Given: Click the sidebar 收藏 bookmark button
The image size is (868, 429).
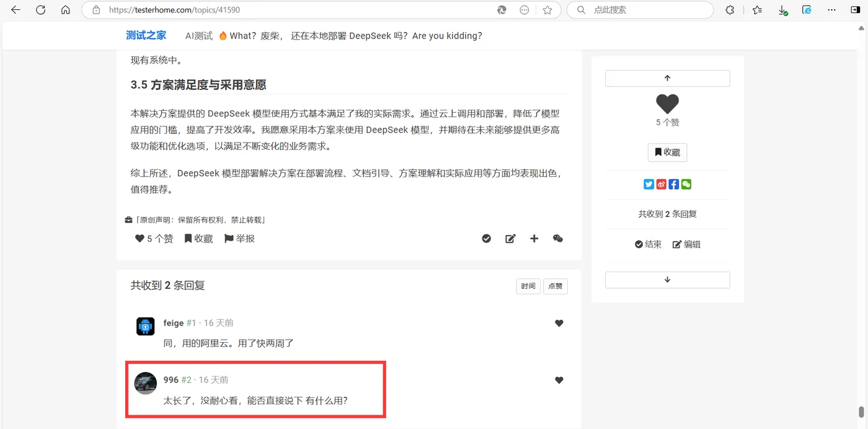Looking at the screenshot, I should tap(667, 153).
